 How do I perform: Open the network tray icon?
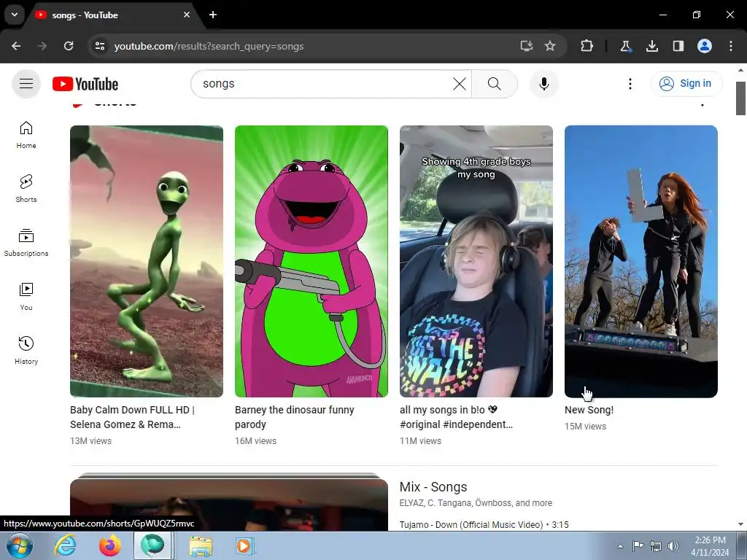click(x=656, y=546)
